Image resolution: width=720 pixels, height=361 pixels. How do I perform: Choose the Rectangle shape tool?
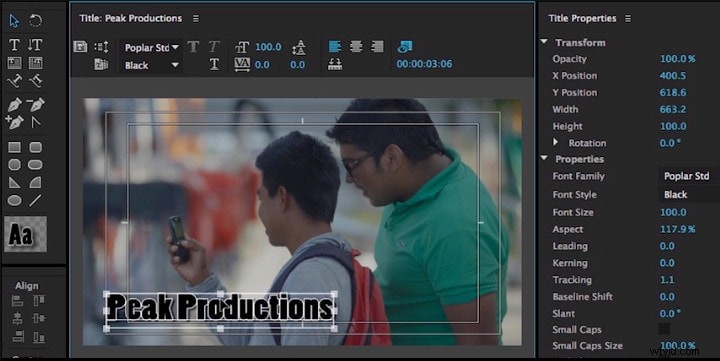(x=14, y=147)
